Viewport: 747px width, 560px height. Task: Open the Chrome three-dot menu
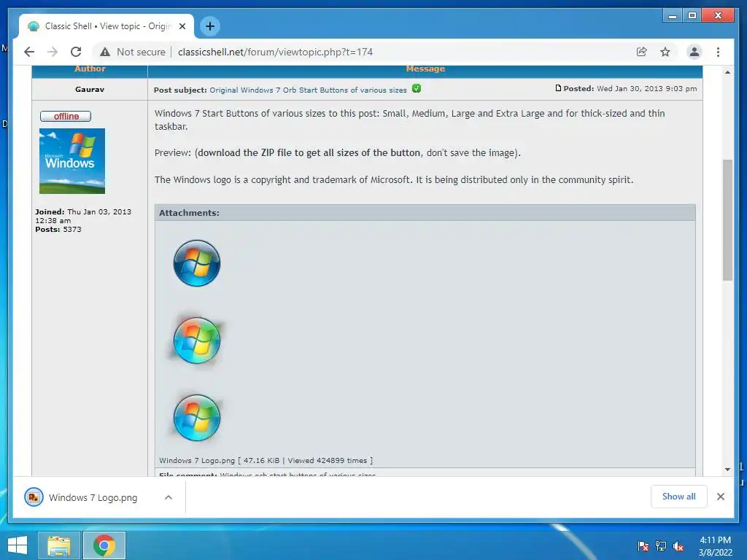pos(718,52)
